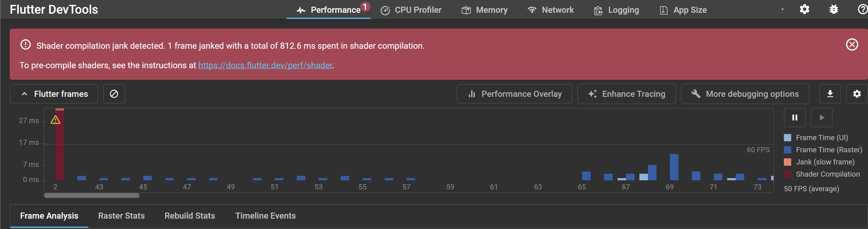Screen dimensions: 868x229
Task: Report a bug via the bug icon
Action: (833, 9)
